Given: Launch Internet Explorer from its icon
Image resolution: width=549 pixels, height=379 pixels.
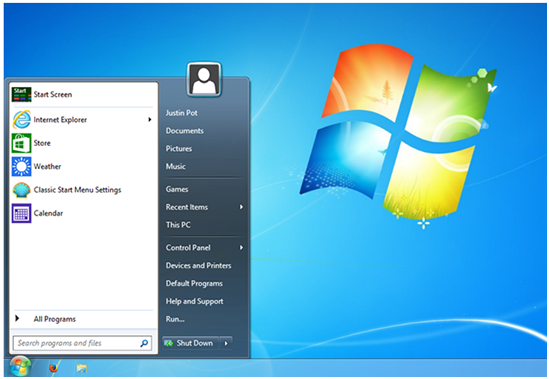Looking at the screenshot, I should click(21, 119).
